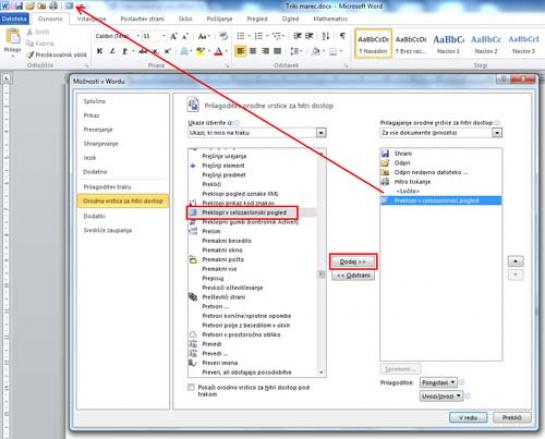Click the V redu OK button
Image resolution: width=545 pixels, height=439 pixels.
[x=468, y=417]
